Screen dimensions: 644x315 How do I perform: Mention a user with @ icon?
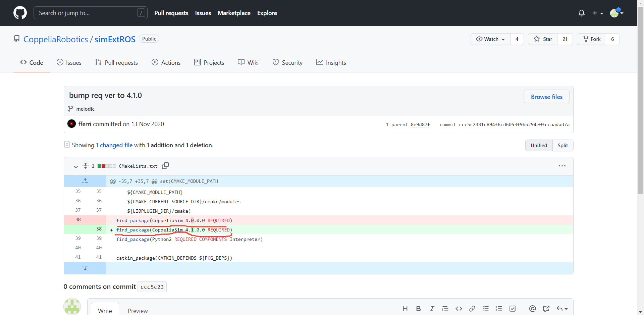coord(533,309)
